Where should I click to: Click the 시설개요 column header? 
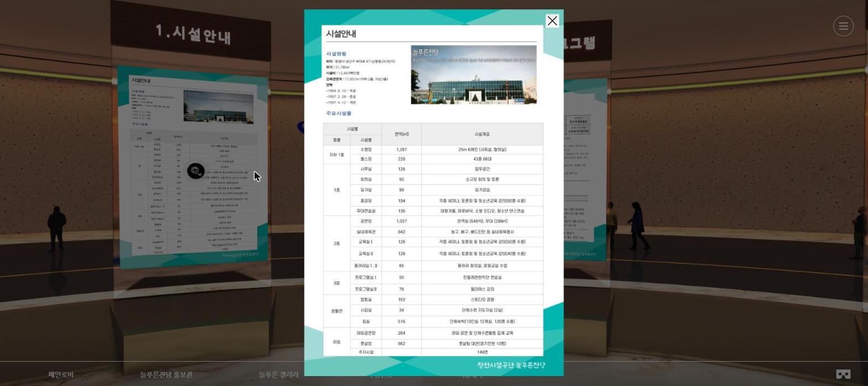point(482,134)
